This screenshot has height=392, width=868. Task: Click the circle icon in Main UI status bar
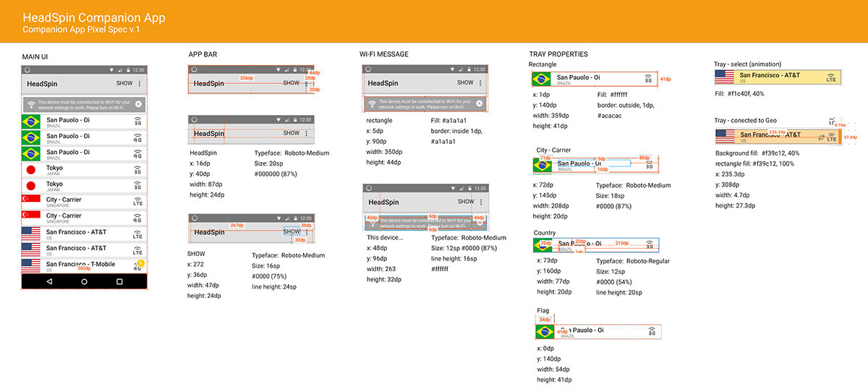(27, 70)
